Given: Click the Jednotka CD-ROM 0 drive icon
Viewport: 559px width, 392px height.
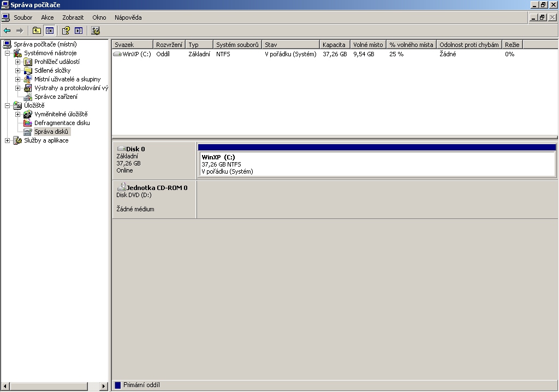Looking at the screenshot, I should pos(122,187).
